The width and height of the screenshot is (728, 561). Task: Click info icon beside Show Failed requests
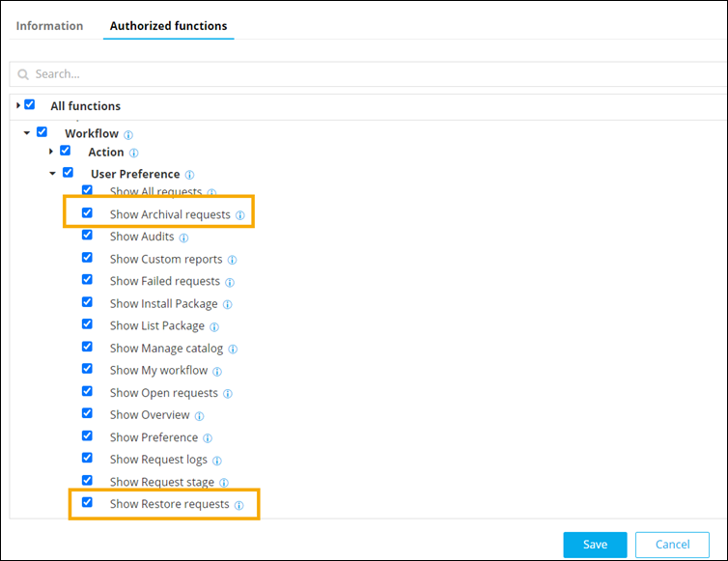[x=230, y=282]
